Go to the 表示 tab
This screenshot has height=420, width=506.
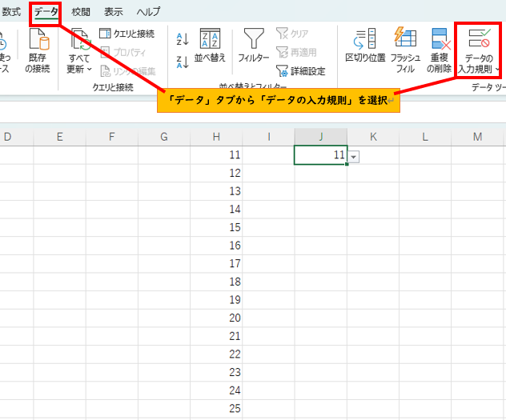113,12
